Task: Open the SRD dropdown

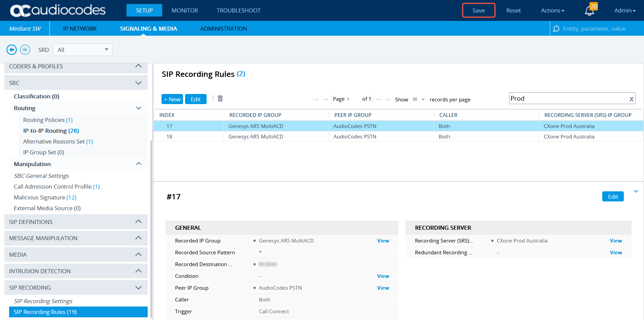Action: coord(82,50)
